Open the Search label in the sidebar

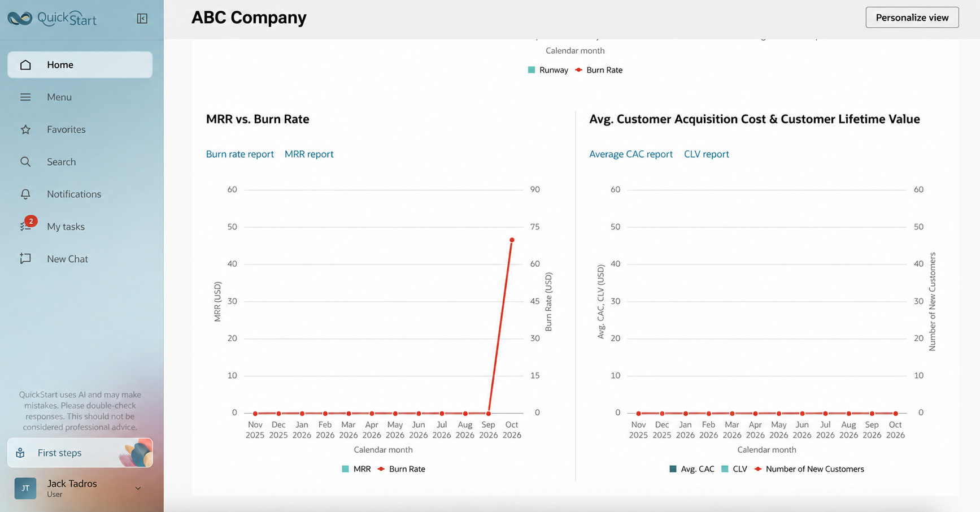click(x=61, y=162)
